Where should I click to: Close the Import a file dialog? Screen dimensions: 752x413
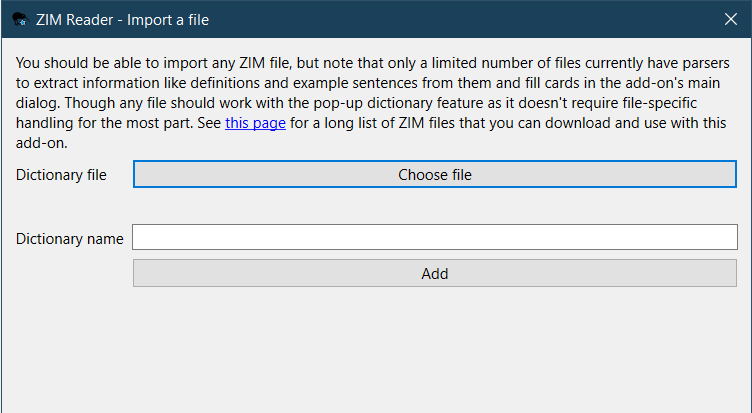coord(730,19)
